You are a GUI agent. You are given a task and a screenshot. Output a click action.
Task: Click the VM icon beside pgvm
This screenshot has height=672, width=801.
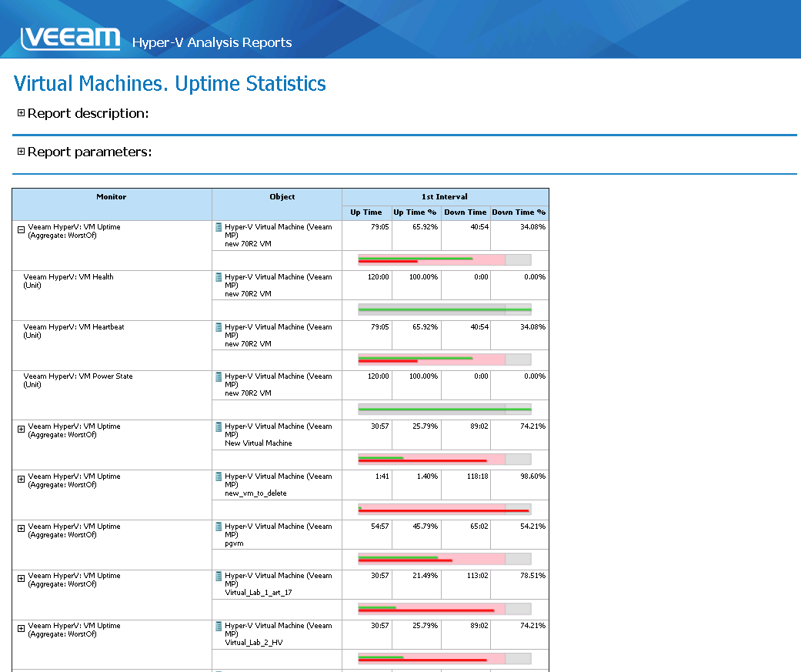[x=219, y=527]
